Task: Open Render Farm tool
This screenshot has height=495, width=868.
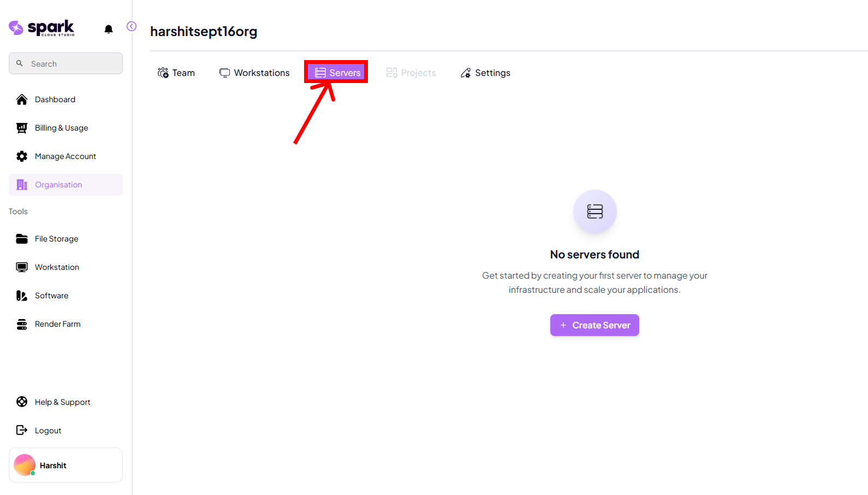Action: (57, 324)
